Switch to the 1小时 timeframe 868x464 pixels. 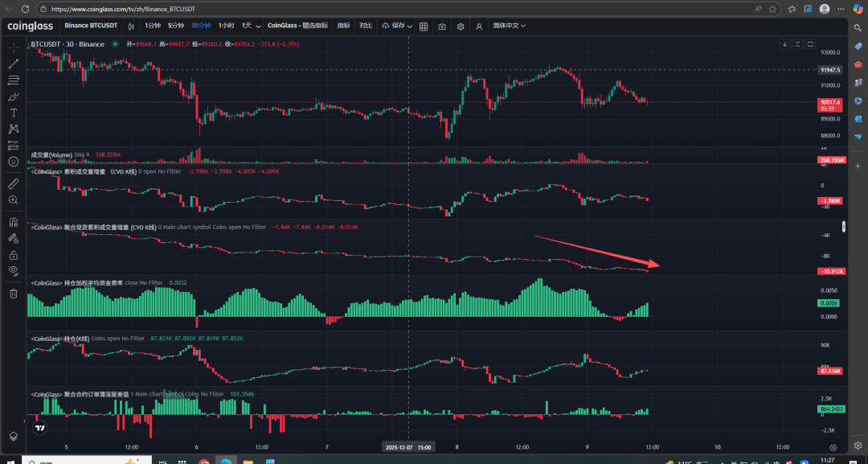pos(226,26)
